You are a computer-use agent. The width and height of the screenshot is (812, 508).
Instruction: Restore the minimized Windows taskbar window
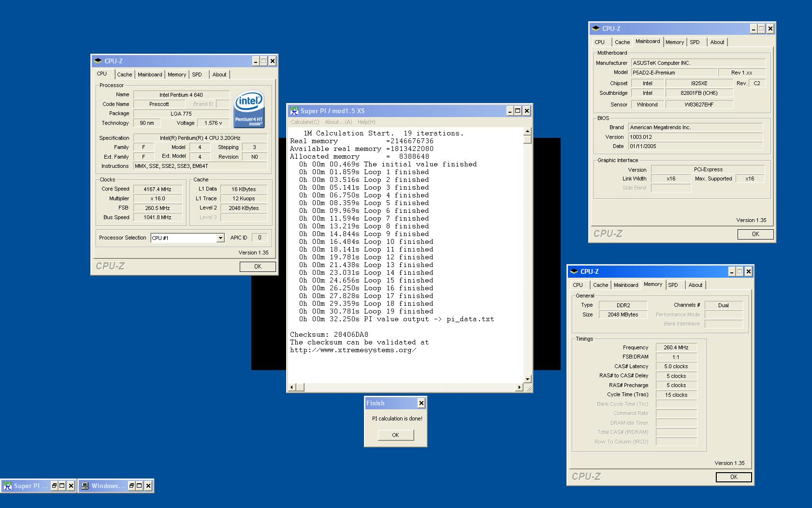[x=131, y=486]
